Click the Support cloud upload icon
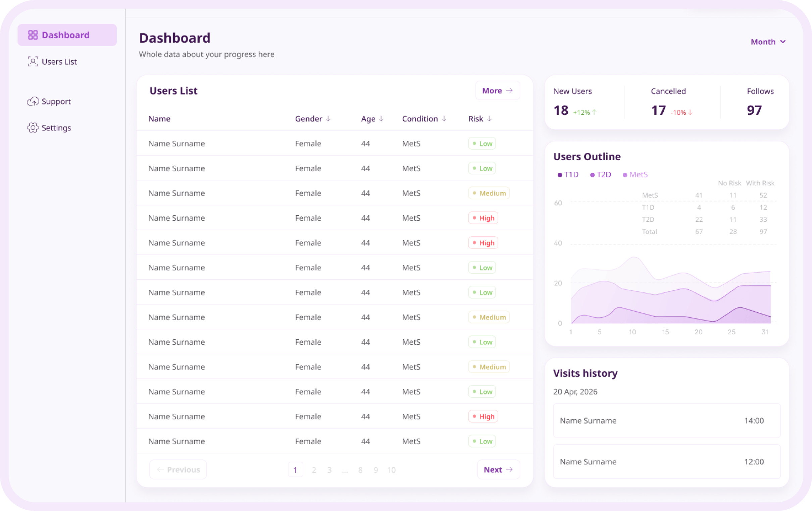 [x=33, y=102]
